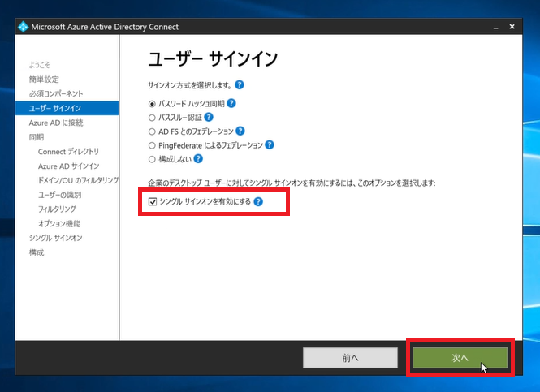540x392 pixels.
Task: Click the 前へ button
Action: (x=350, y=358)
